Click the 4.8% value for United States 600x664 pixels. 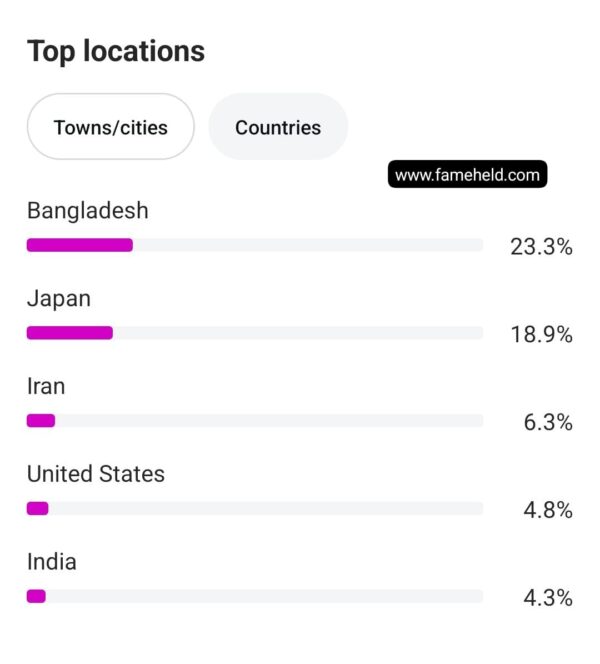(x=548, y=510)
